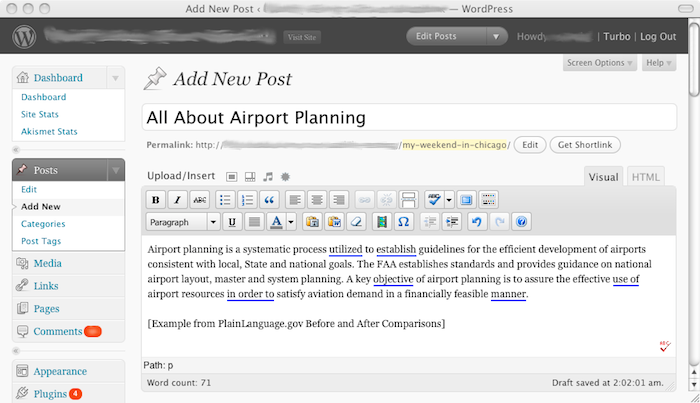Open Site Stats in sidebar

tap(40, 114)
